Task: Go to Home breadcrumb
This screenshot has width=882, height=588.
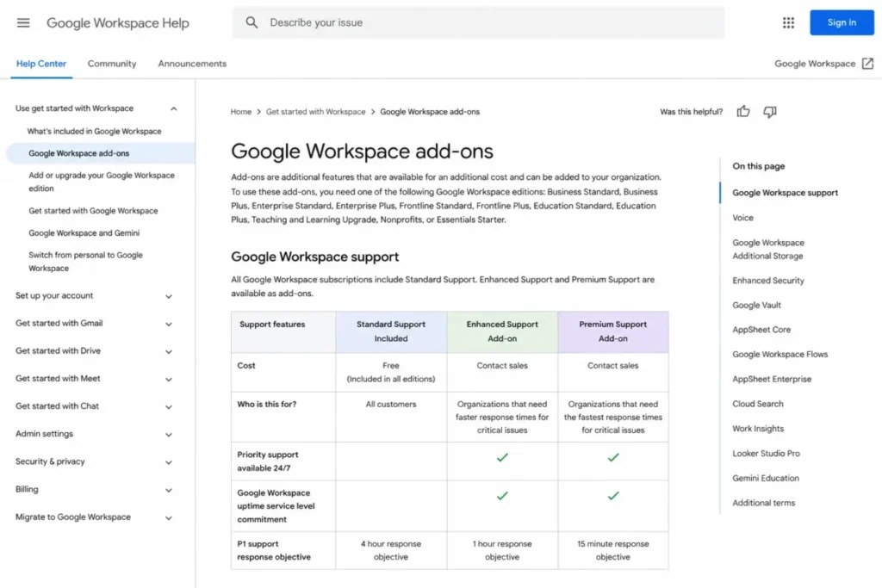Action: 241,111
